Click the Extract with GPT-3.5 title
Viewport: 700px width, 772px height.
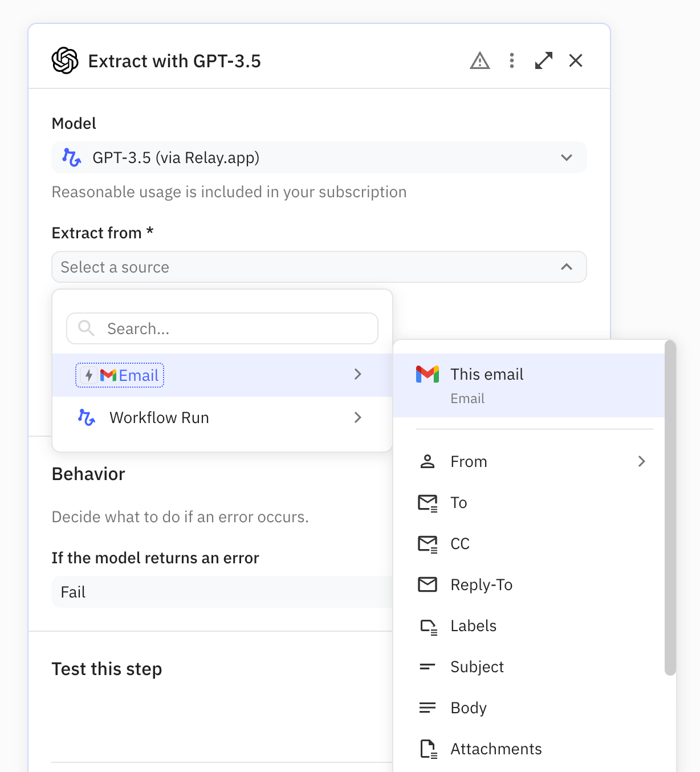174,61
